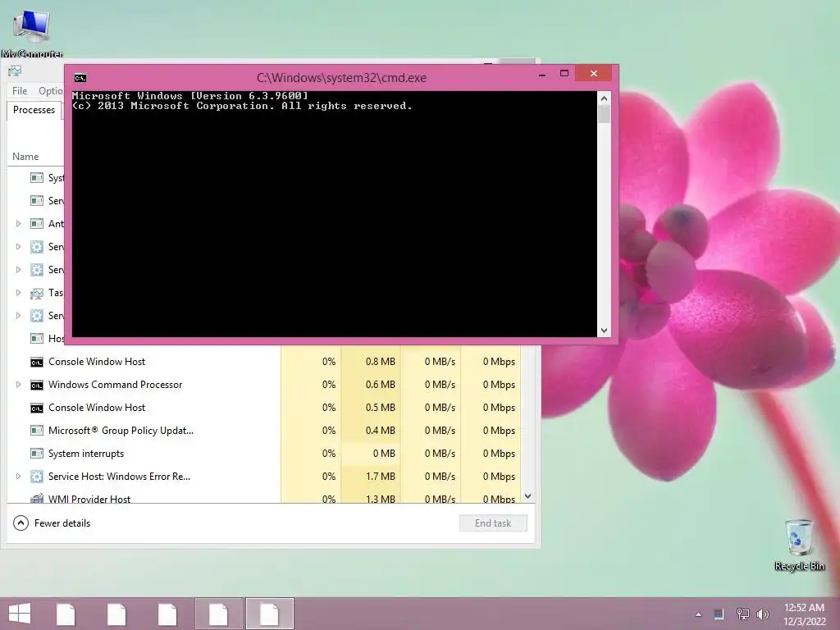
Task: Click icon of first Console Window Host row
Action: 36,362
